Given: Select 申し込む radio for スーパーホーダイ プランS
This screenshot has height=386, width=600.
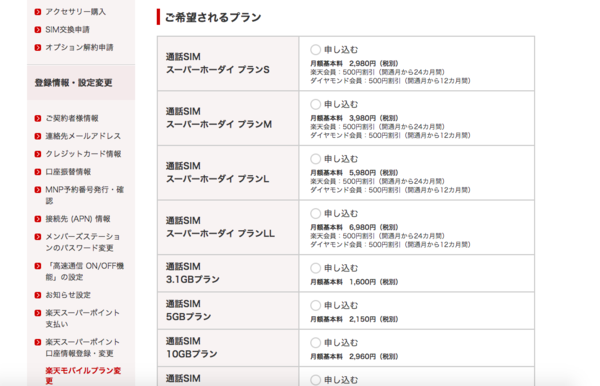Looking at the screenshot, I should click(x=315, y=50).
